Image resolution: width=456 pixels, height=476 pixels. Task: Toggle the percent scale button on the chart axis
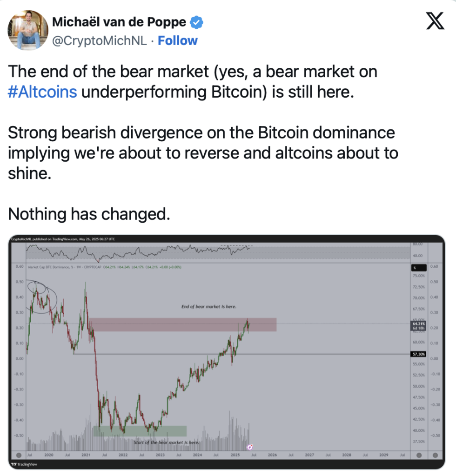419,268
